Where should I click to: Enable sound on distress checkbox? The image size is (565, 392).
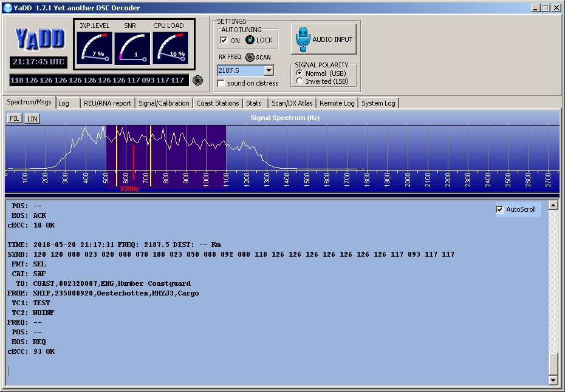221,84
